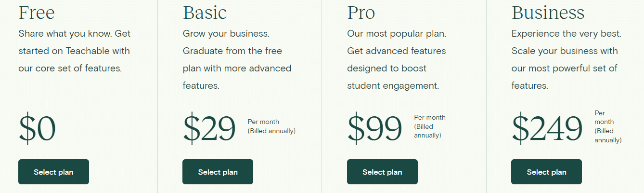Click the $99 price amount

pyautogui.click(x=374, y=128)
